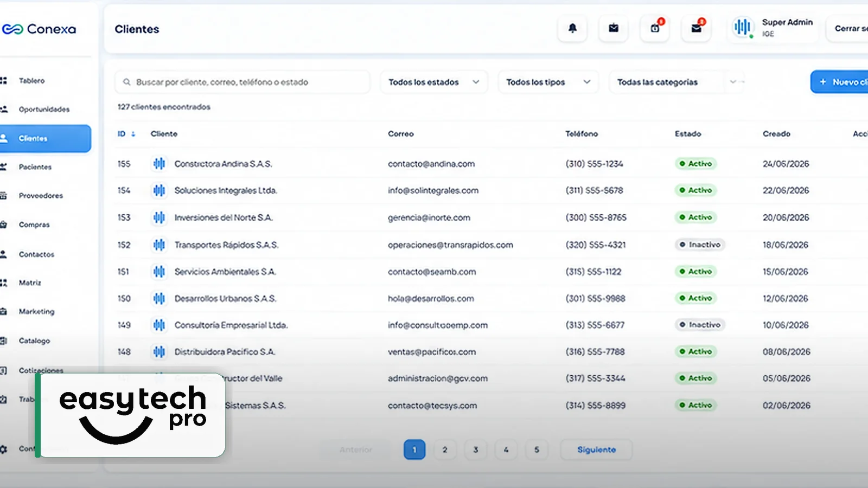The height and width of the screenshot is (488, 868).
Task: Sort by the Teléfono column header
Action: coord(582,134)
